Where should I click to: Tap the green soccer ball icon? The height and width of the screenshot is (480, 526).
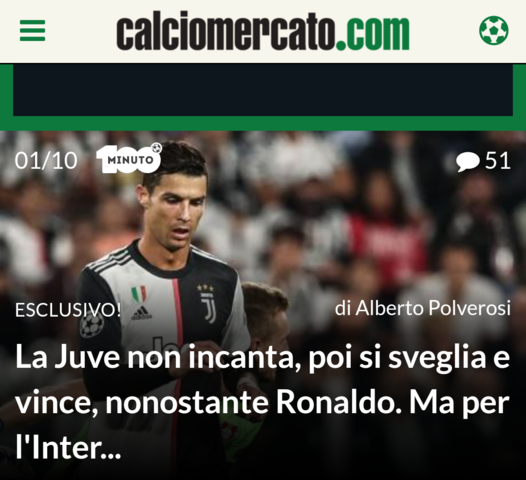tap(493, 31)
